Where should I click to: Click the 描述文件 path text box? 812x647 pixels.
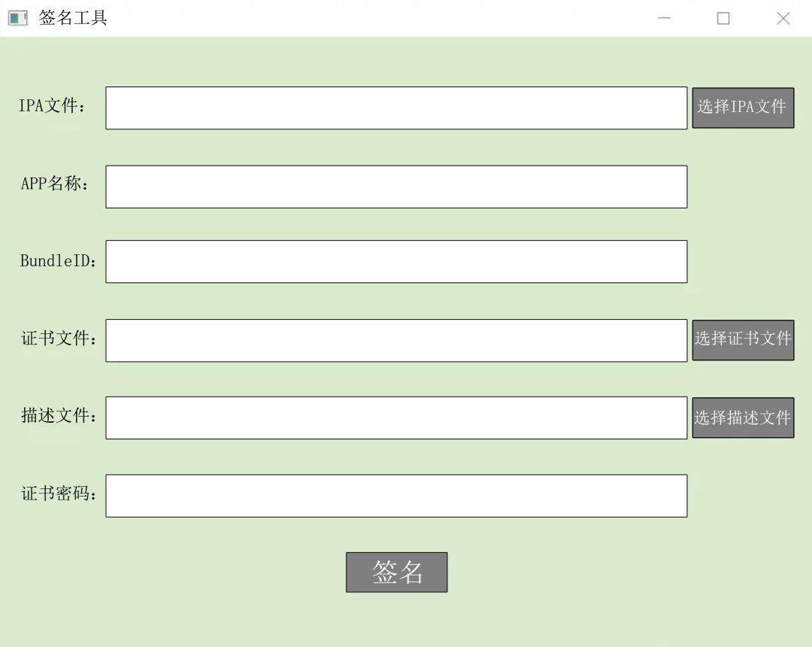pyautogui.click(x=396, y=418)
